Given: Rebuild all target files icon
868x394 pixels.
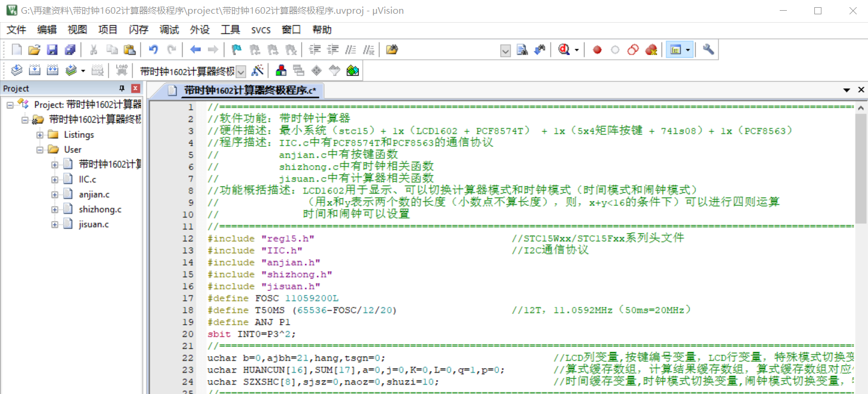Looking at the screenshot, I should (x=52, y=70).
